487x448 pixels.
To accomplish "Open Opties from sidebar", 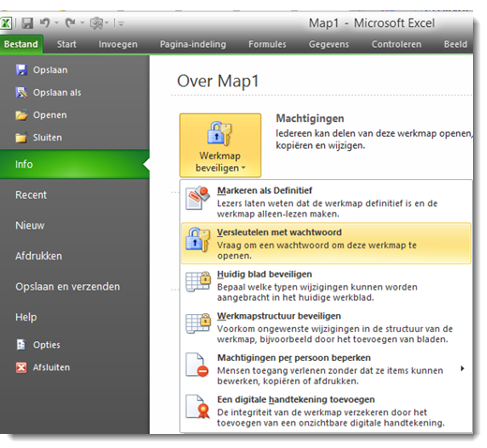I will click(x=47, y=345).
